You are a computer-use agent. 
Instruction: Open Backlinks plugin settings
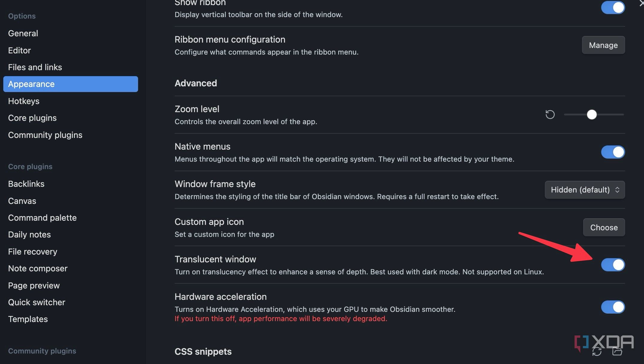pyautogui.click(x=26, y=184)
